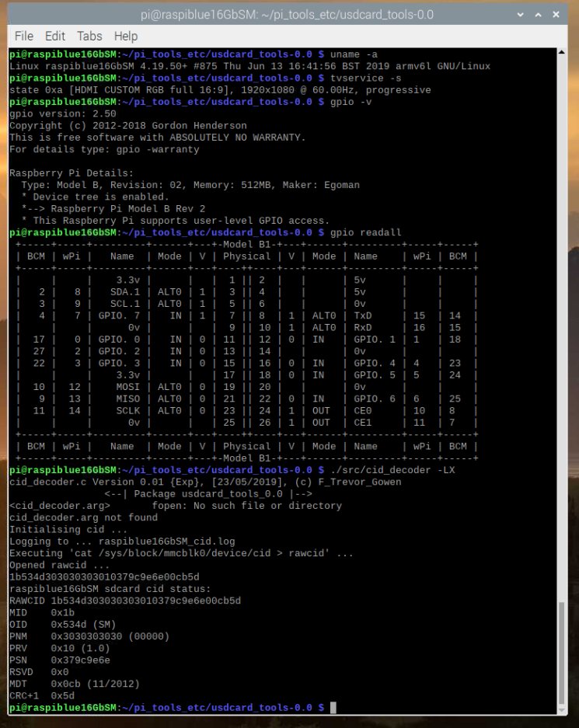Click the 'MOSI' name cell
This screenshot has height=728, width=579.
[x=127, y=387]
